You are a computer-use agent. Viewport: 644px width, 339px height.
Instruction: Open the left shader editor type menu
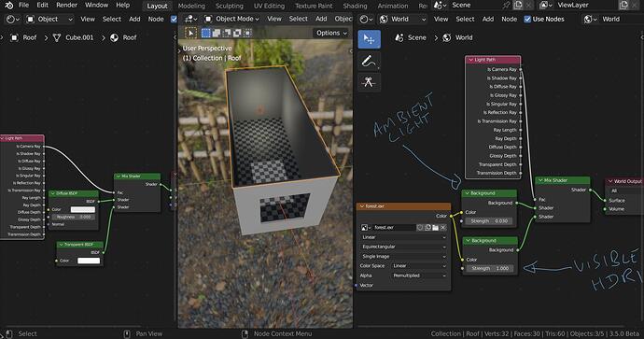click(x=12, y=20)
